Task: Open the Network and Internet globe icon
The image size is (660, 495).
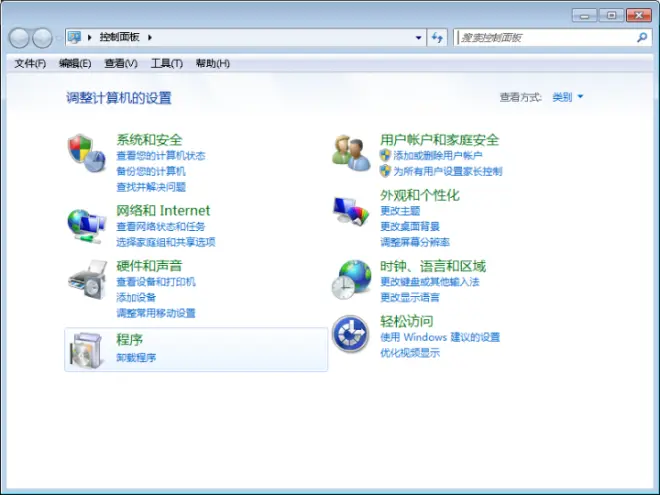Action: pyautogui.click(x=87, y=226)
